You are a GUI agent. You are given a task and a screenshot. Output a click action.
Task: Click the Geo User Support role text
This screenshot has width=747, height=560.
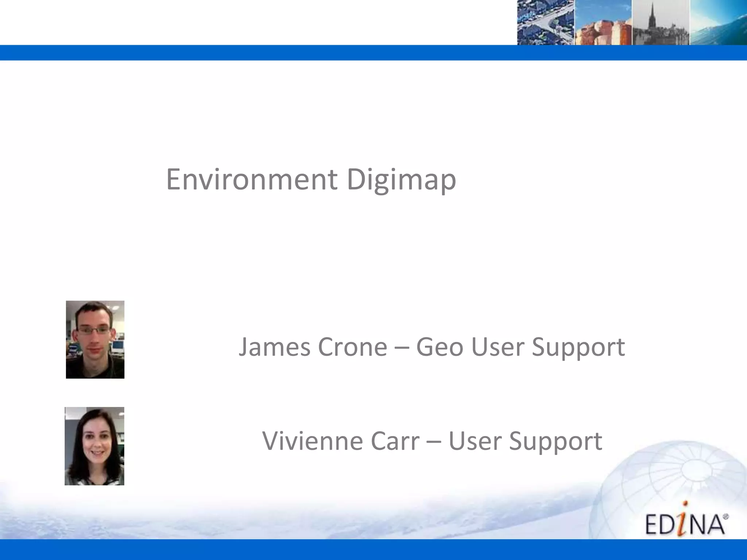click(x=520, y=347)
